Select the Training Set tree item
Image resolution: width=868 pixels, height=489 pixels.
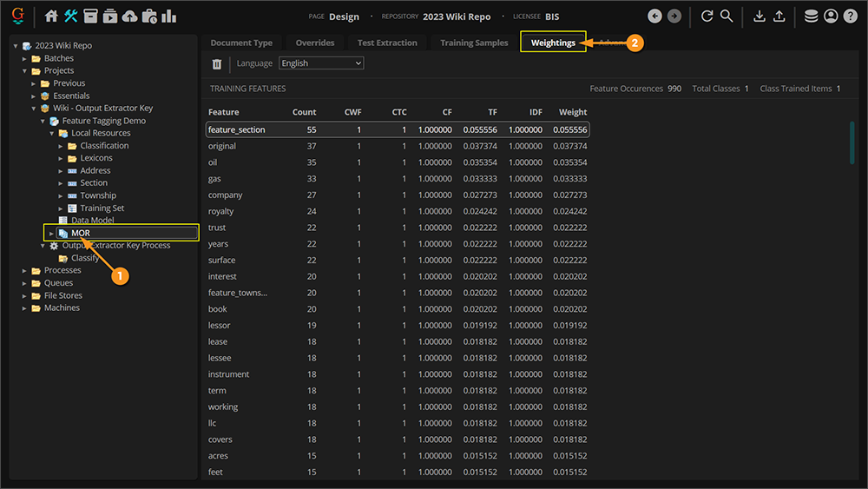pos(102,208)
